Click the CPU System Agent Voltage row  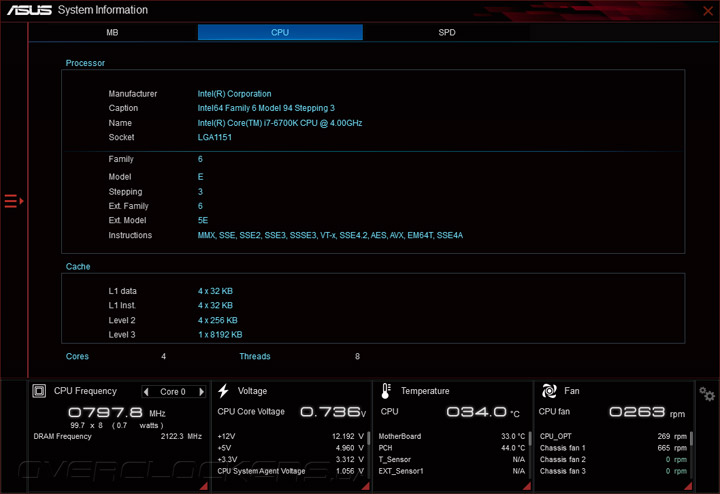click(x=291, y=471)
